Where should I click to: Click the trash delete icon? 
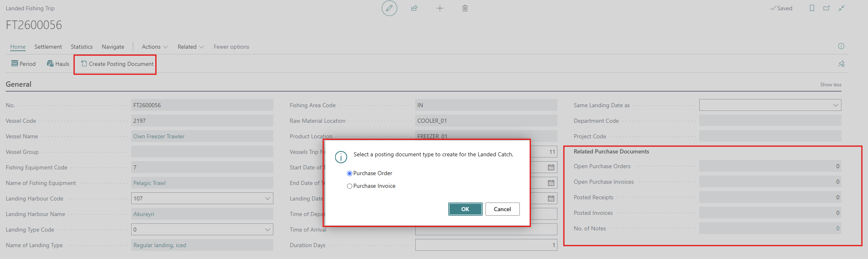(x=465, y=8)
